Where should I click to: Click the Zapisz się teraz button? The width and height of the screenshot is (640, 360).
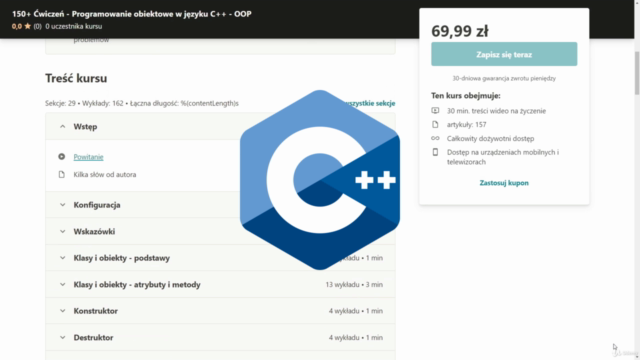click(504, 54)
